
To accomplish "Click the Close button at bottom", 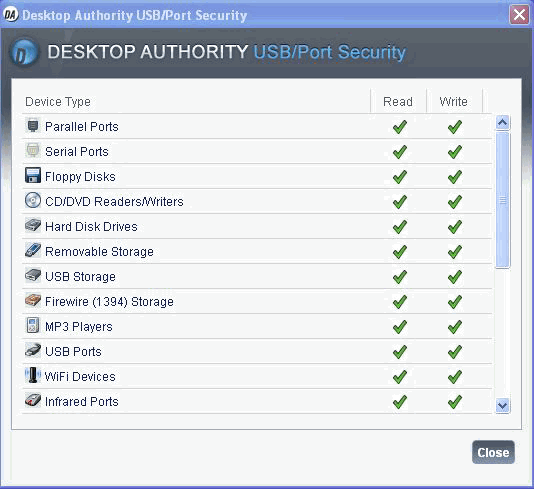I will [493, 452].
